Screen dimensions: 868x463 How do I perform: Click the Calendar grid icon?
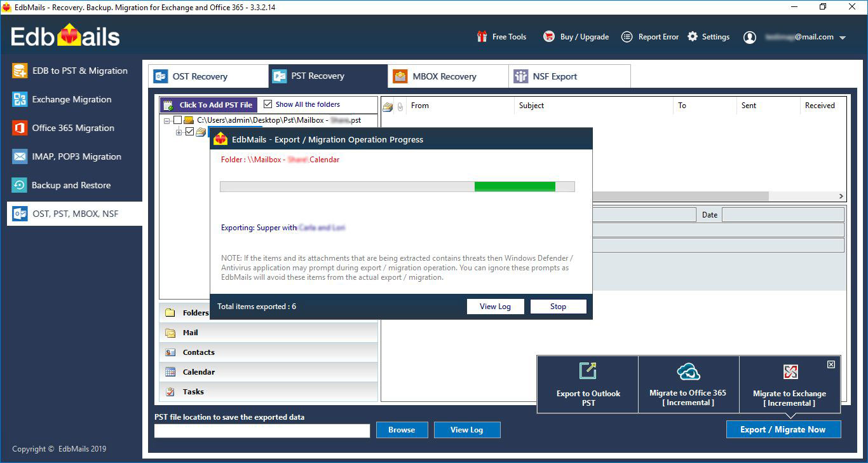[x=170, y=372]
